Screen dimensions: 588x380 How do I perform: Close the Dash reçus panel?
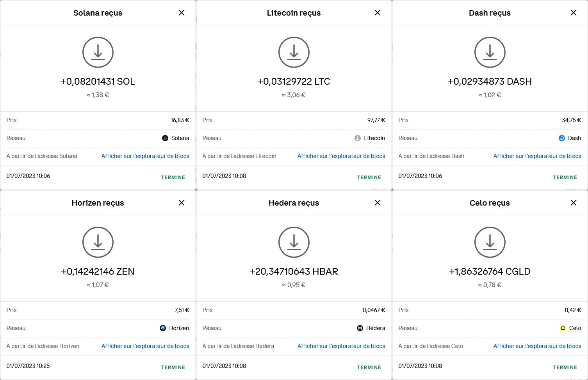point(574,13)
